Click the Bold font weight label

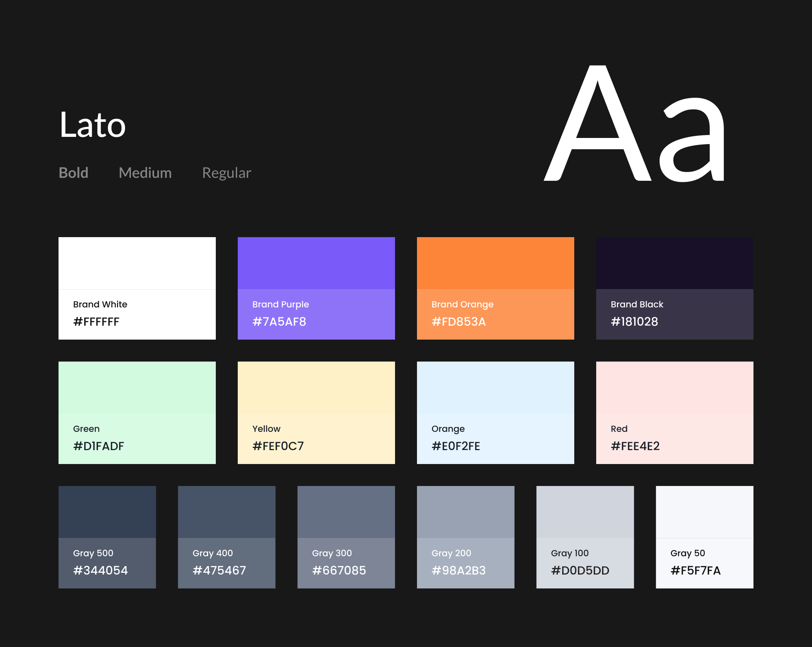(74, 173)
